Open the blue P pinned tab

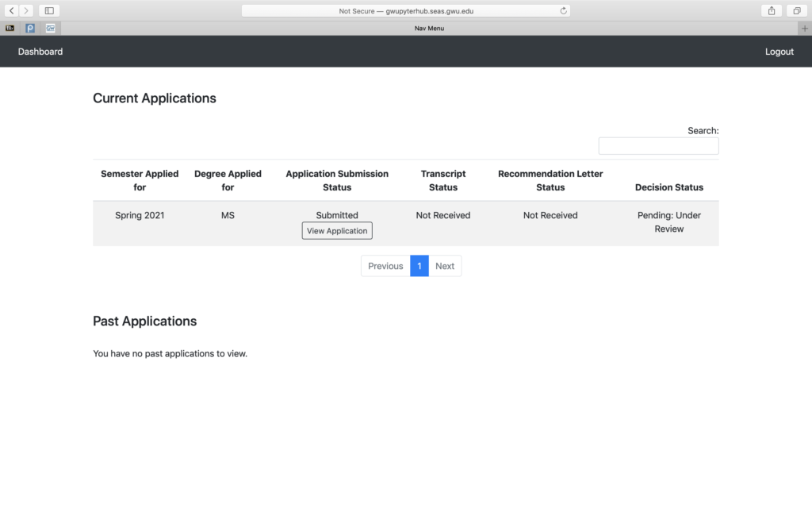click(x=30, y=28)
